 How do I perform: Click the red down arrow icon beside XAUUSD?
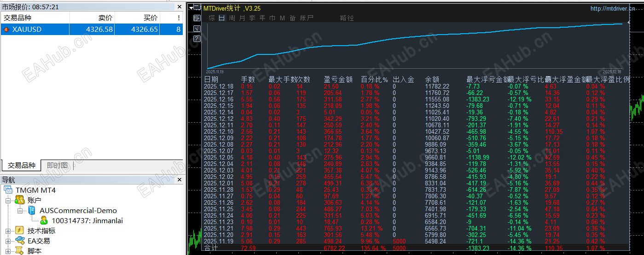click(x=6, y=30)
